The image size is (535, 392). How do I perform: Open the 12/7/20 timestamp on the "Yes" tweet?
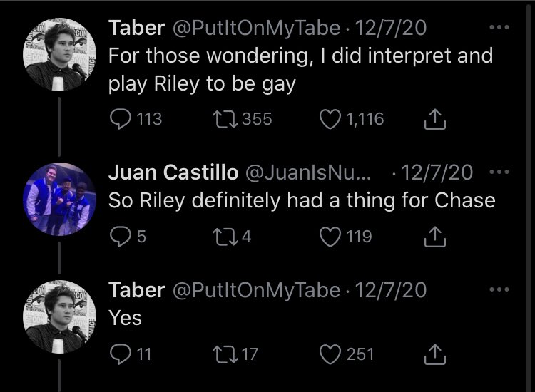389,290
